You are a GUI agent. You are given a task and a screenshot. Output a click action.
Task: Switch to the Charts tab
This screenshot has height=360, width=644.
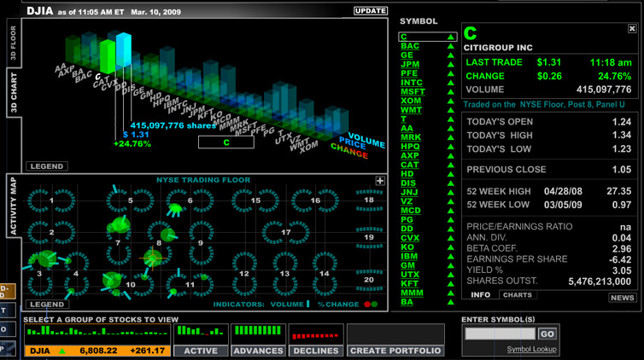coord(517,295)
